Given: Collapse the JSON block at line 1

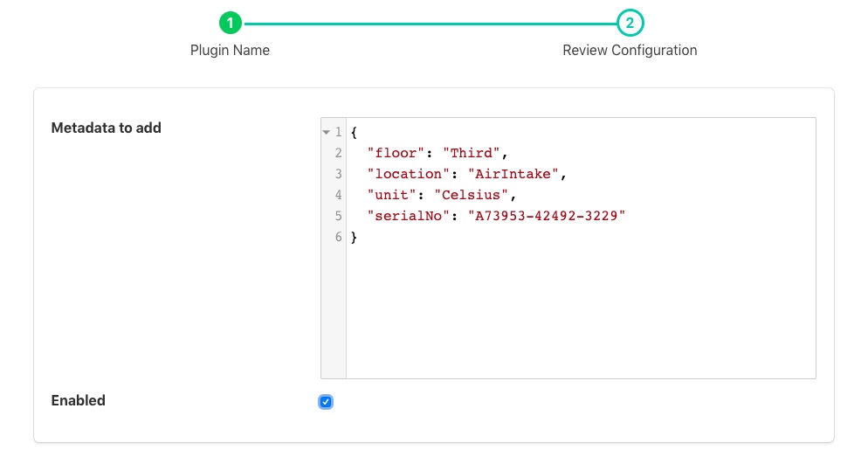Looking at the screenshot, I should coord(327,132).
